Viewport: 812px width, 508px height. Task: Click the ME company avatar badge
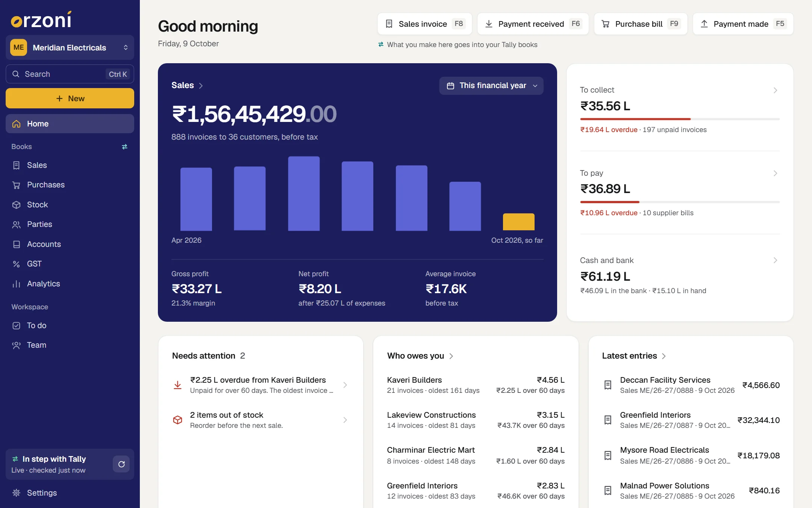[x=18, y=47]
